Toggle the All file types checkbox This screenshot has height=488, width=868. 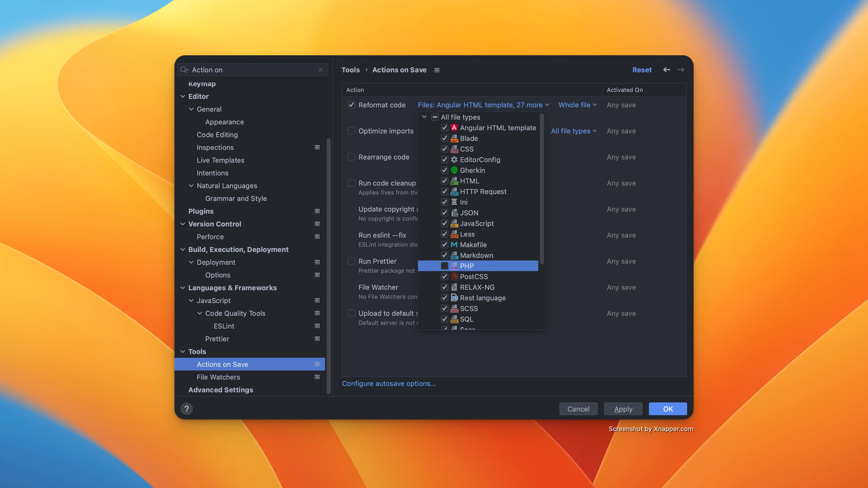coord(435,117)
